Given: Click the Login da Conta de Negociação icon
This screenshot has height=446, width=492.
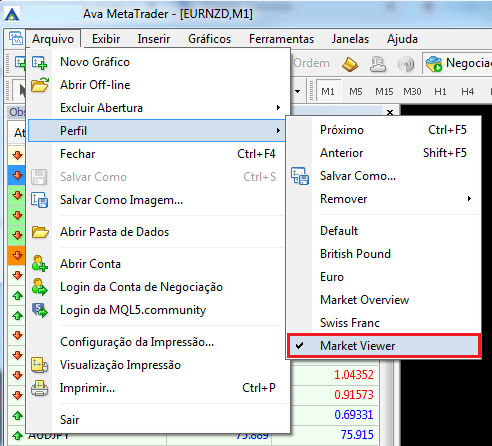Looking at the screenshot, I should [x=40, y=287].
